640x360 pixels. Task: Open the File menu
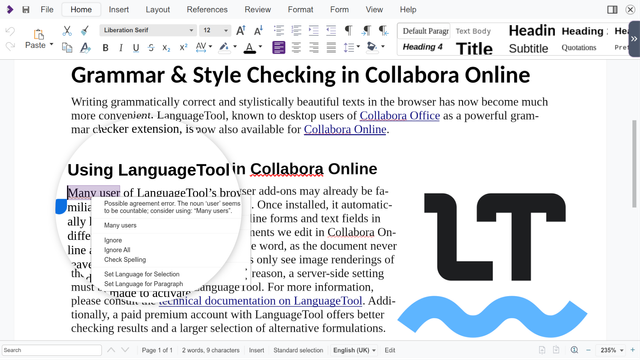(47, 9)
